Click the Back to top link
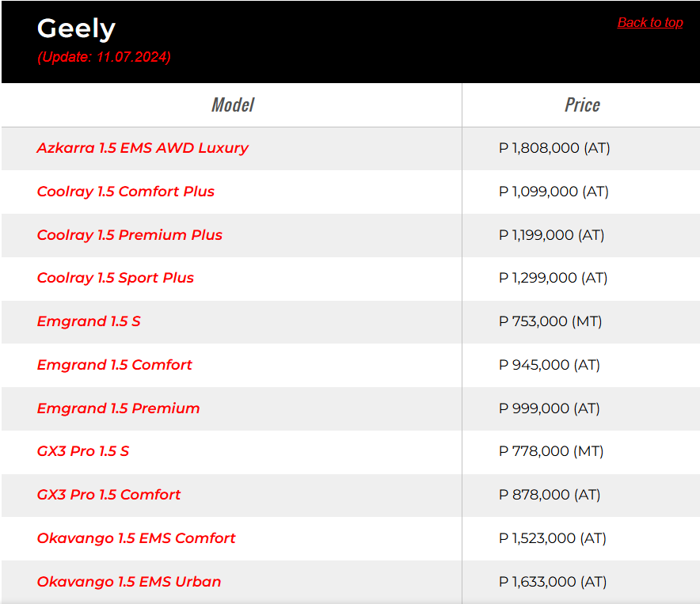The height and width of the screenshot is (604, 700). coord(649,22)
